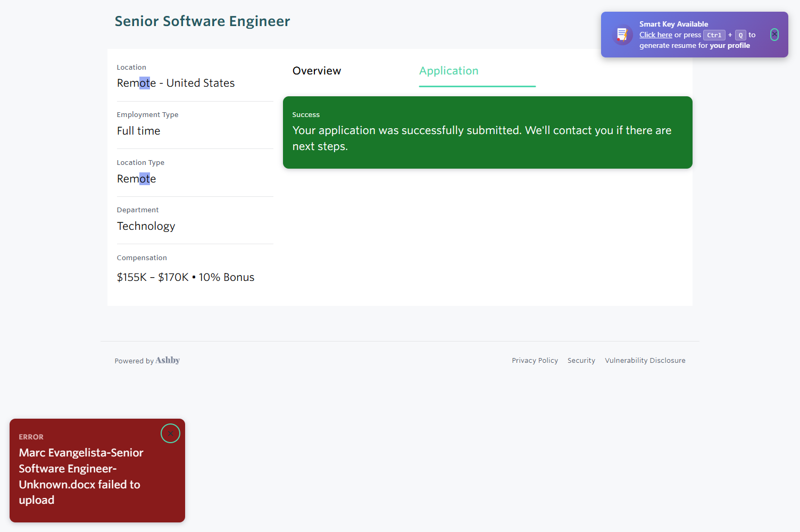Dismiss the red error upload notification
The width and height of the screenshot is (800, 532).
[x=170, y=434]
